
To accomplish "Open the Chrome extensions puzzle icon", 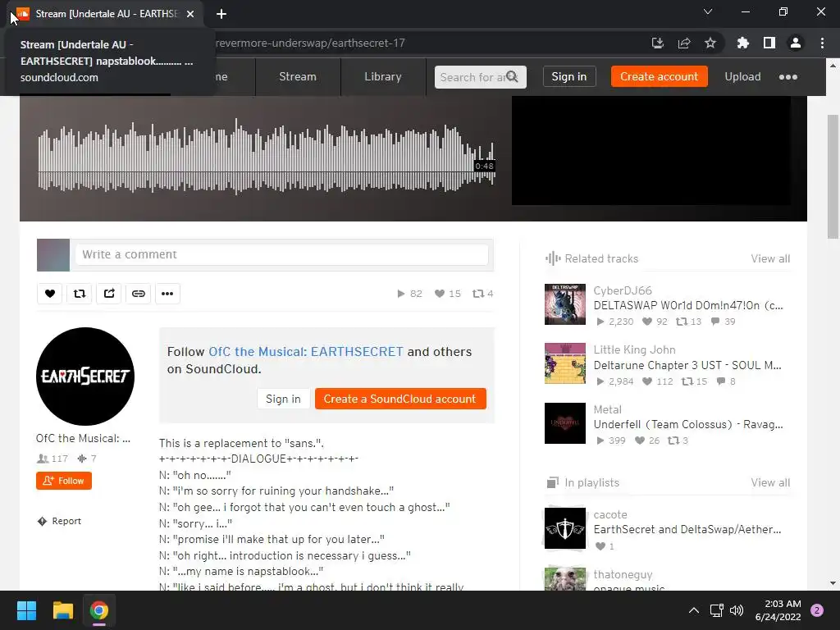I will point(743,43).
